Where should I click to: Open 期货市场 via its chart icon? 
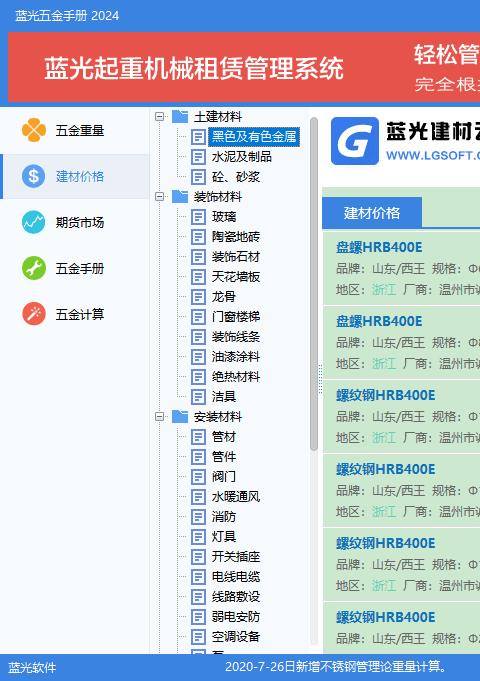coord(34,222)
